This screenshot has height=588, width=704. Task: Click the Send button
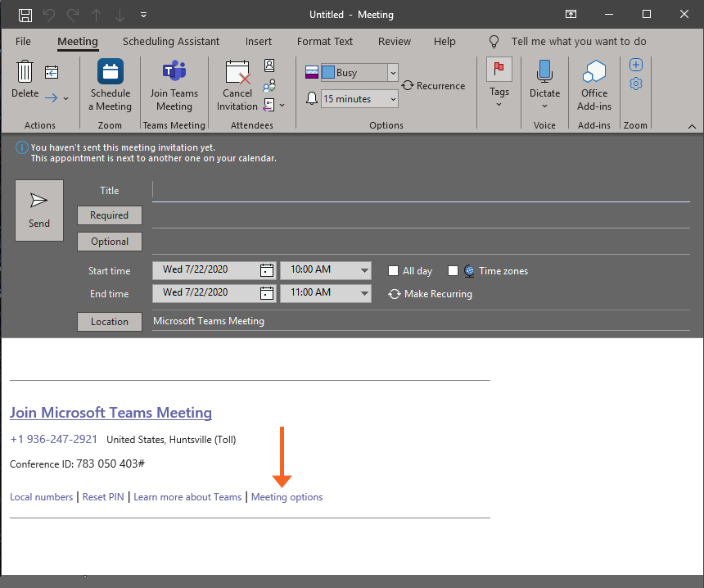point(38,210)
